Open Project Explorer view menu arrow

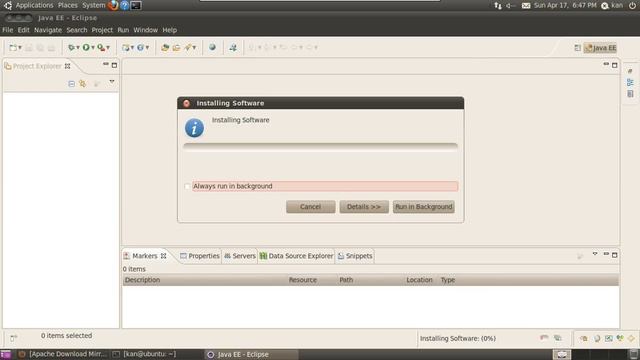point(112,82)
